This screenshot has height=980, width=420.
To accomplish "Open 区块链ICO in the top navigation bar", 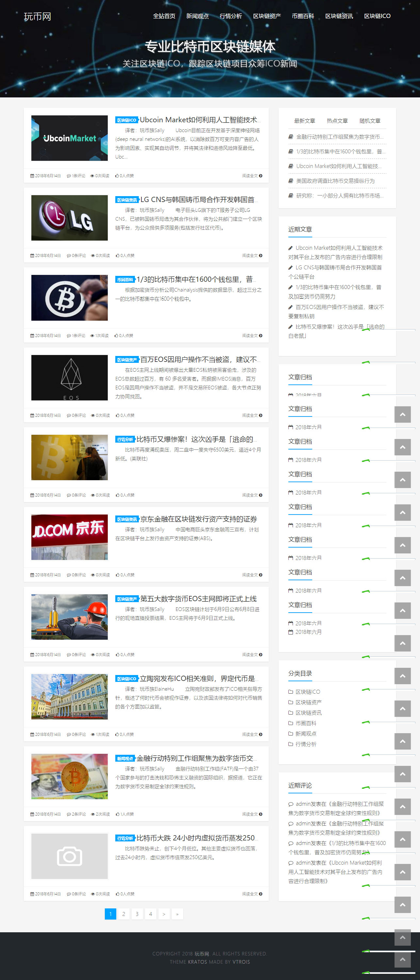I will pos(377,16).
